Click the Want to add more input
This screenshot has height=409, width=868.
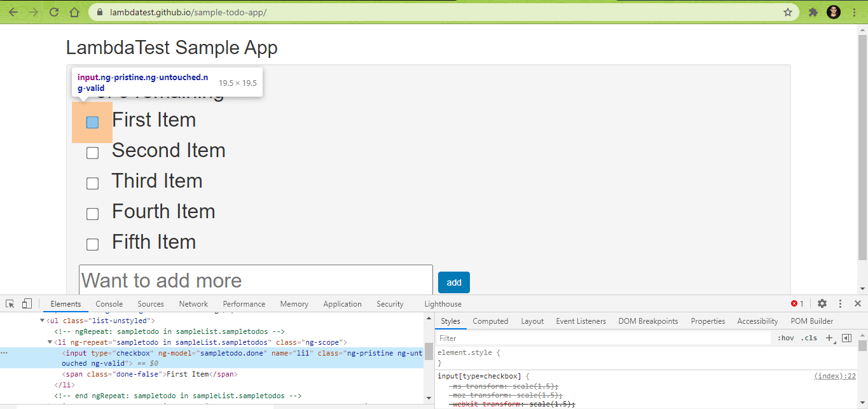click(256, 281)
